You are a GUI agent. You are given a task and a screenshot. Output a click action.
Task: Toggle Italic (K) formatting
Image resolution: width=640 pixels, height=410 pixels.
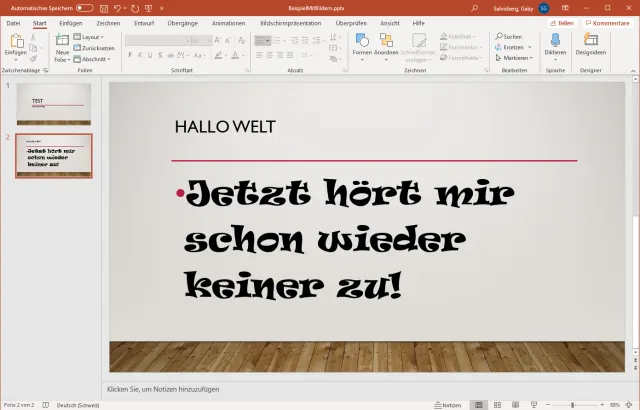[x=140, y=55]
